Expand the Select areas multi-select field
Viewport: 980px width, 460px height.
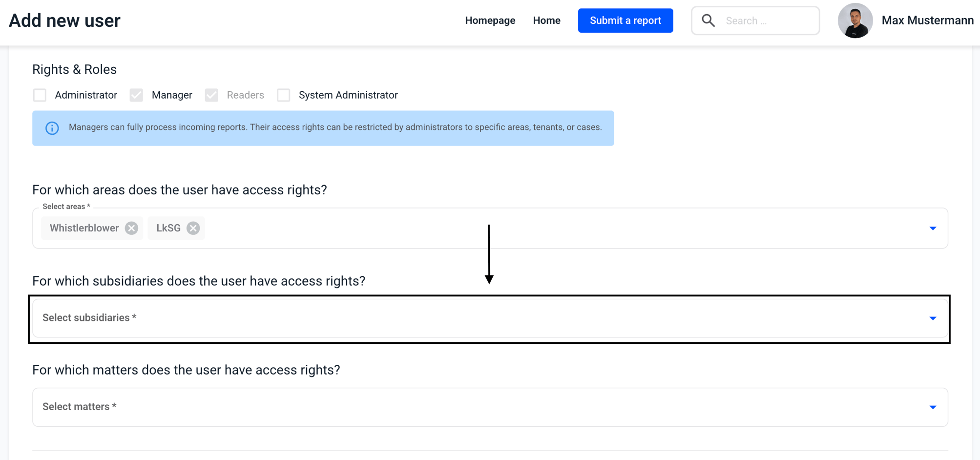[490, 228]
